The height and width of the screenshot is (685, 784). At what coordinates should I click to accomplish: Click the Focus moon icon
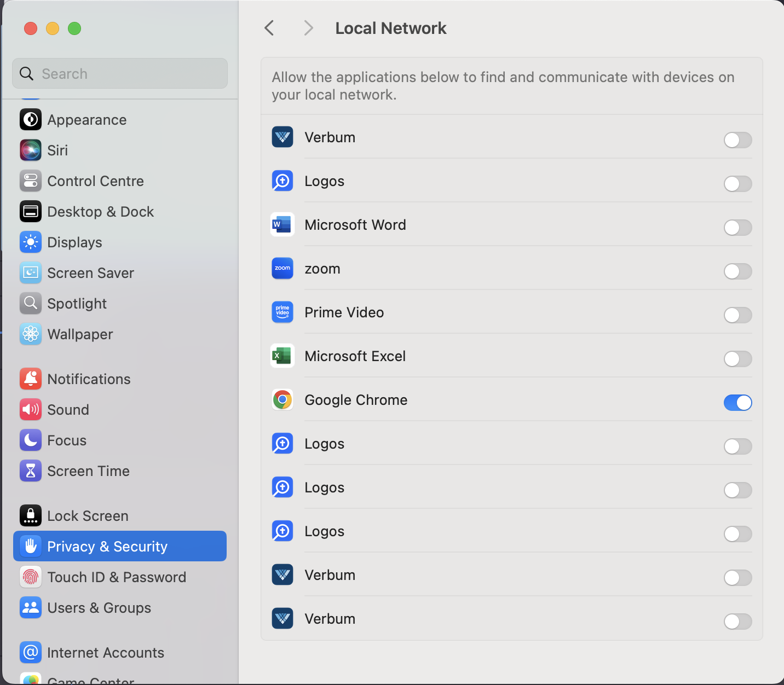pos(31,440)
